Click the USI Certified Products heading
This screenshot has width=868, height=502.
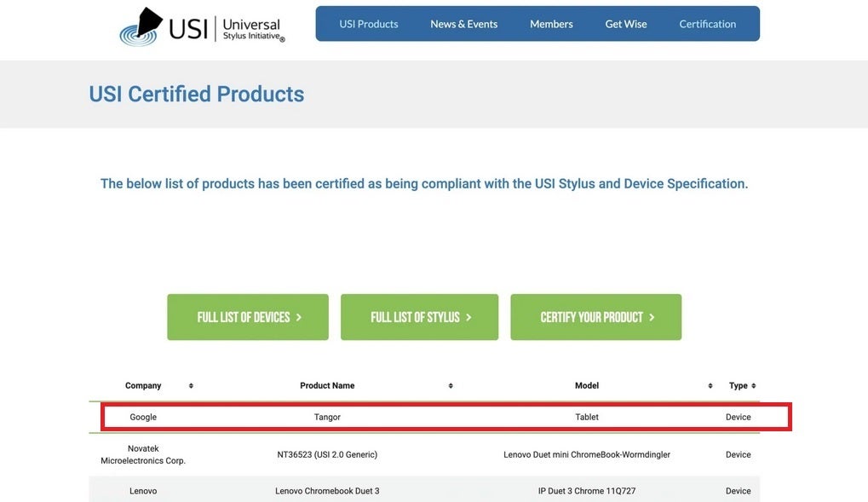coord(197,95)
